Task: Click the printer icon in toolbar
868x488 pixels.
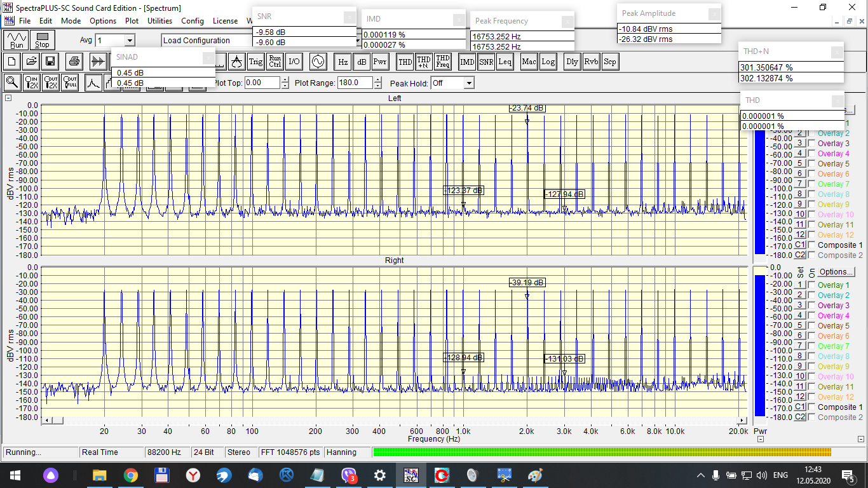Action: click(x=74, y=62)
